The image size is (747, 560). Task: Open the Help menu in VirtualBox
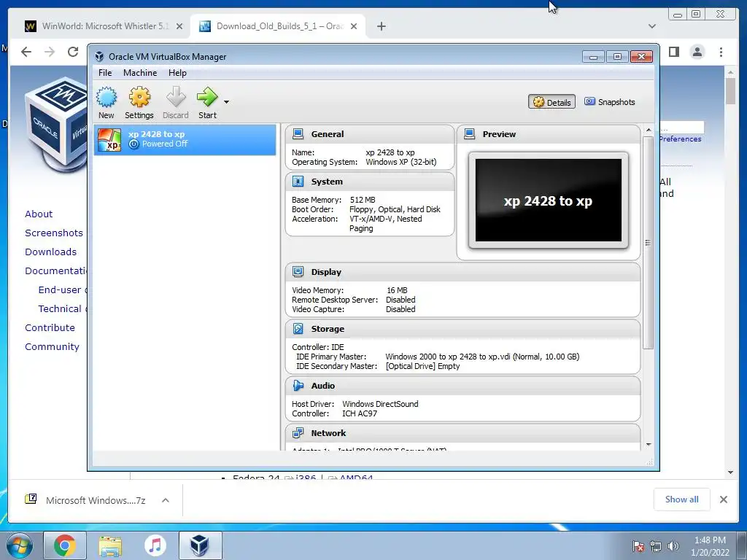pos(177,73)
